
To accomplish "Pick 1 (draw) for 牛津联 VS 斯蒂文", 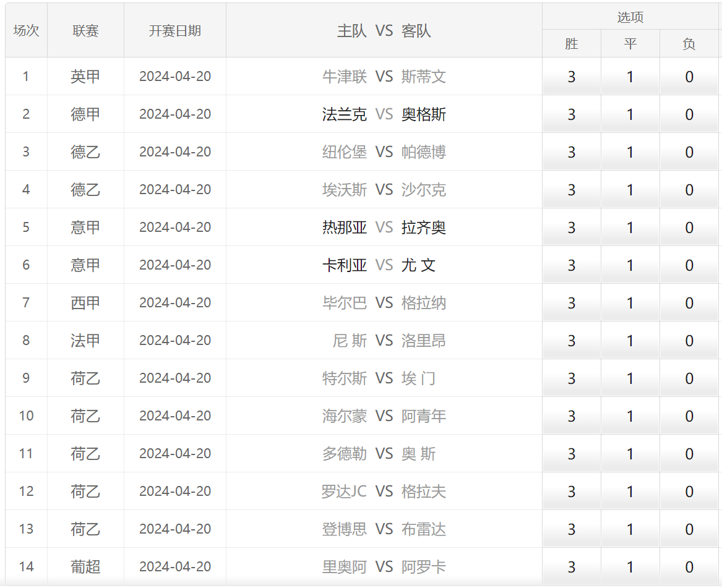I will coord(630,77).
